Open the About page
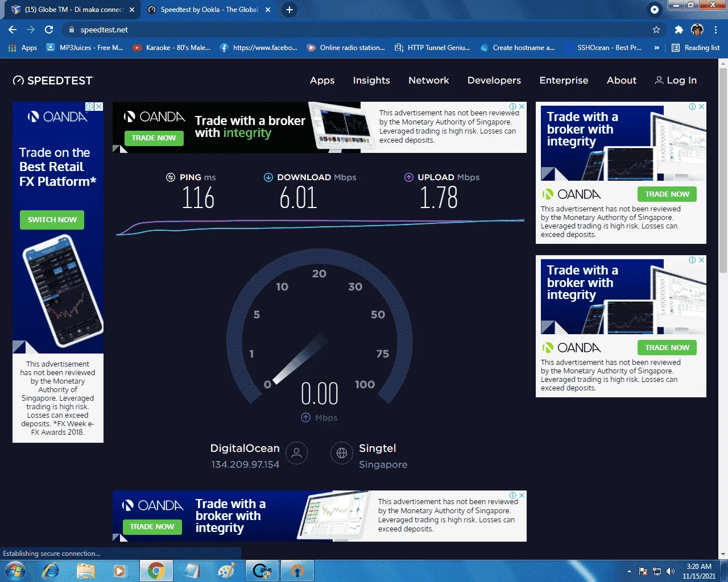This screenshot has height=582, width=728. tap(622, 81)
